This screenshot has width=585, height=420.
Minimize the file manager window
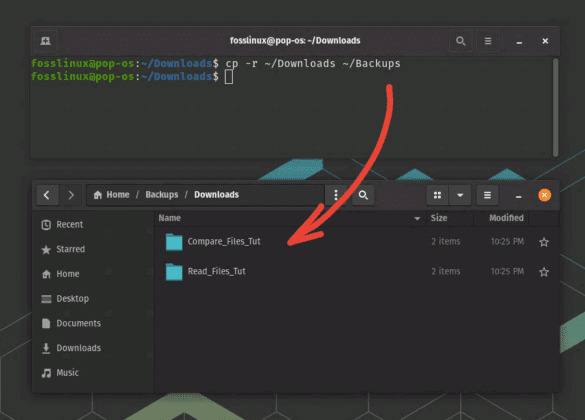(x=519, y=195)
